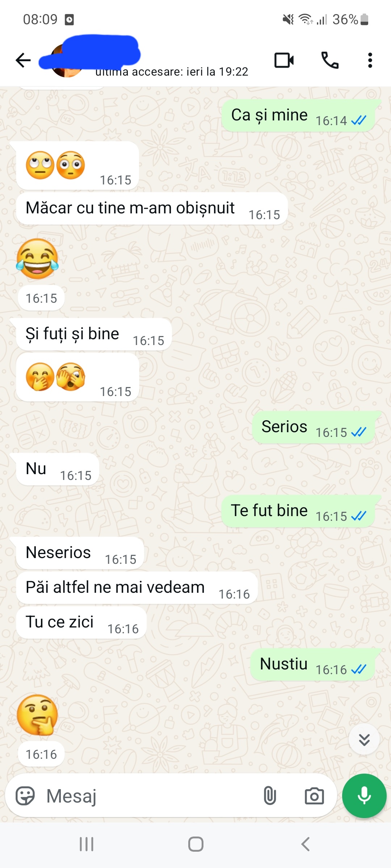391x868 pixels.
Task: Select the 'Tu ce zici' message bubble
Action: coord(81,622)
